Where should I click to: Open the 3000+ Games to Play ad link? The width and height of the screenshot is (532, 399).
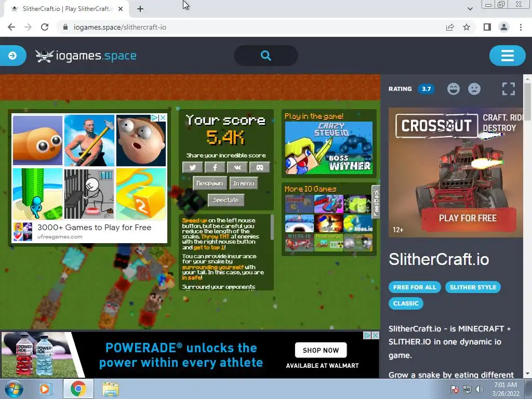pos(95,228)
